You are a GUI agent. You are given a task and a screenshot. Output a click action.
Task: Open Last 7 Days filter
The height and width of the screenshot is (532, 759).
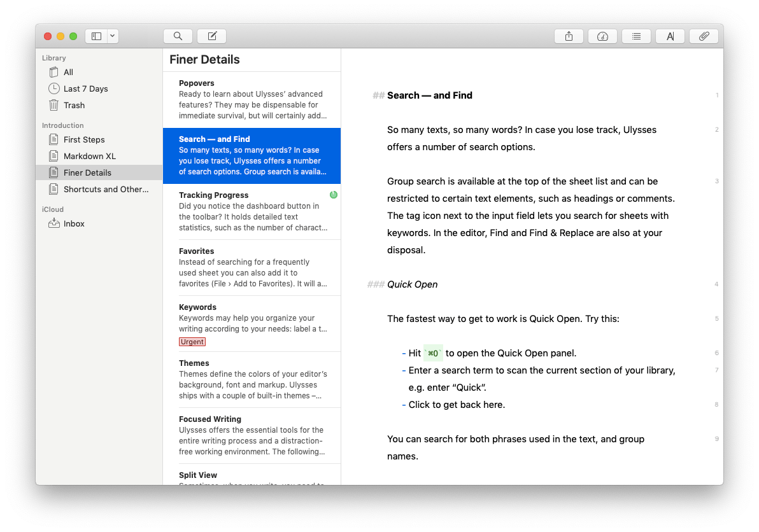coord(99,88)
